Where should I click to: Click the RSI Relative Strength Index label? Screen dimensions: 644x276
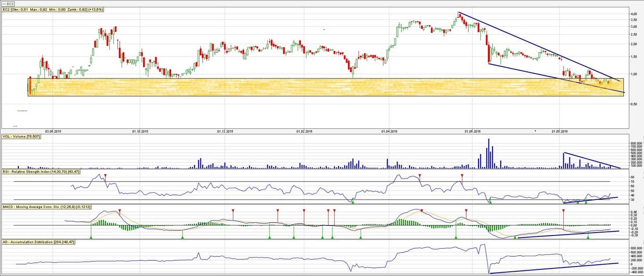[41, 172]
